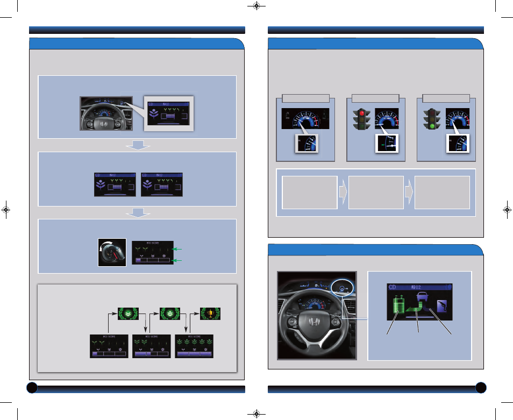Image resolution: width=513 pixels, height=420 pixels.
Task: Select the ECO SCORE screen beside ignition key
Action: 153,253
